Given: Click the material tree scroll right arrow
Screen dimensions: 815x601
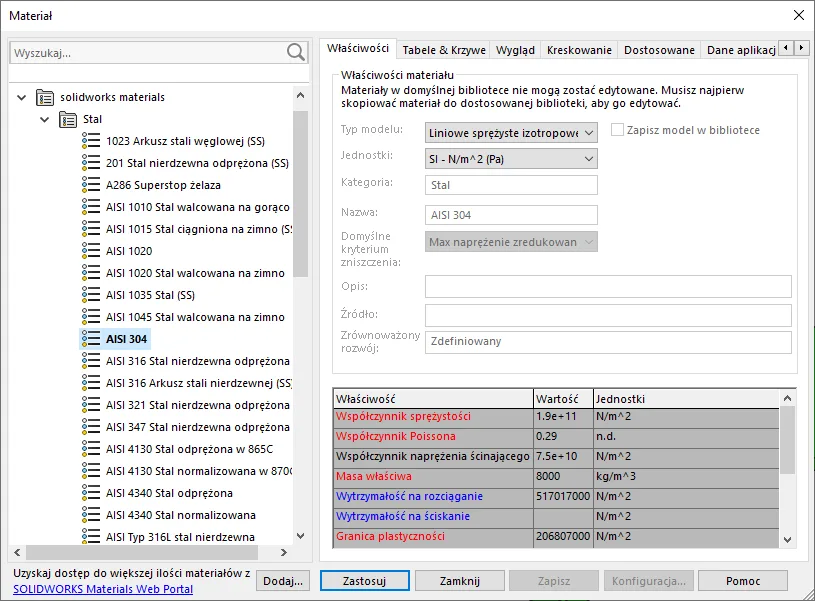Looking at the screenshot, I should click(x=284, y=552).
